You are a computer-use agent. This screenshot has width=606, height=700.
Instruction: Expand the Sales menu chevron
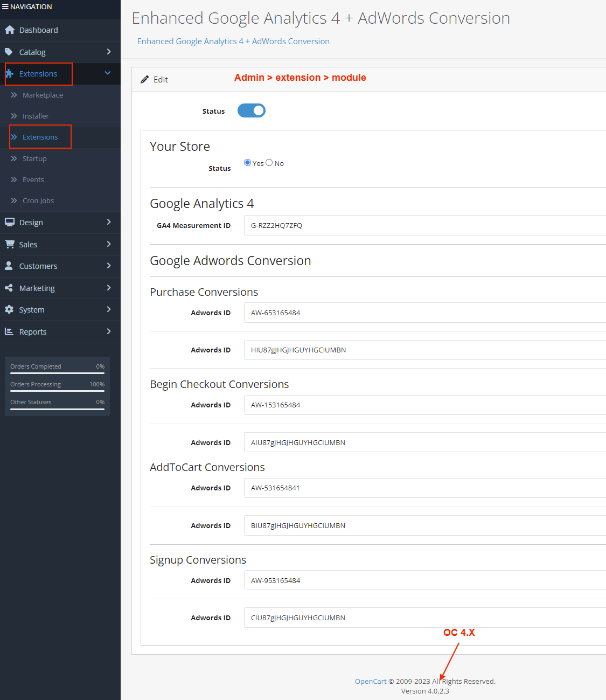click(x=109, y=244)
